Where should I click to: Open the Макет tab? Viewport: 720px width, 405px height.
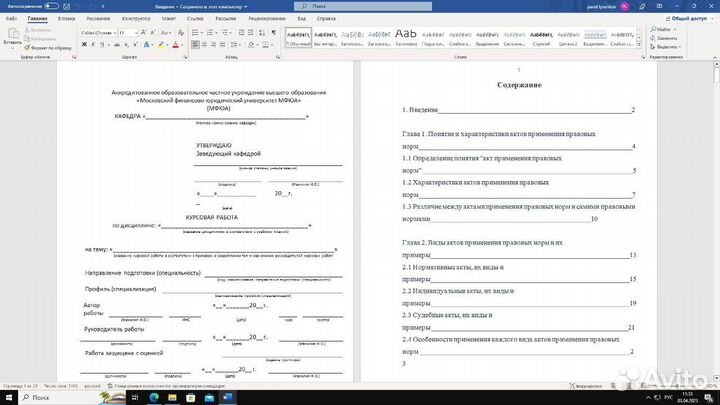[x=169, y=19]
